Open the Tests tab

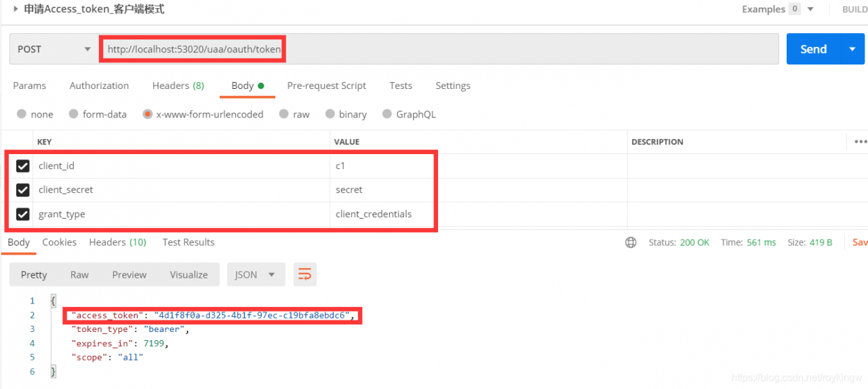click(401, 86)
